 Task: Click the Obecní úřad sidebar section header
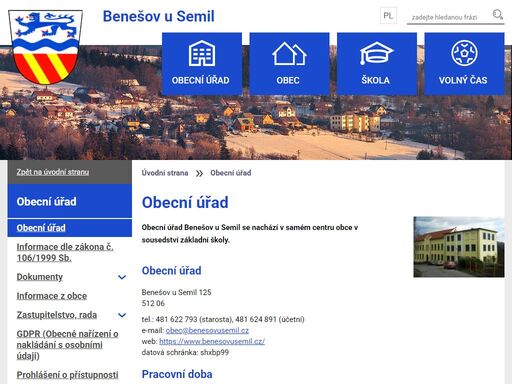coord(70,201)
